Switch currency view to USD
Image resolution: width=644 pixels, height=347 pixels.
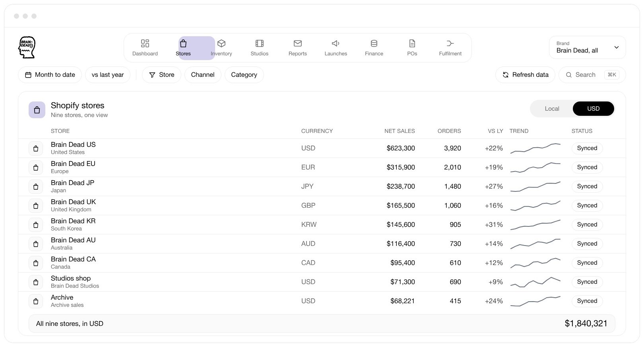tap(594, 109)
